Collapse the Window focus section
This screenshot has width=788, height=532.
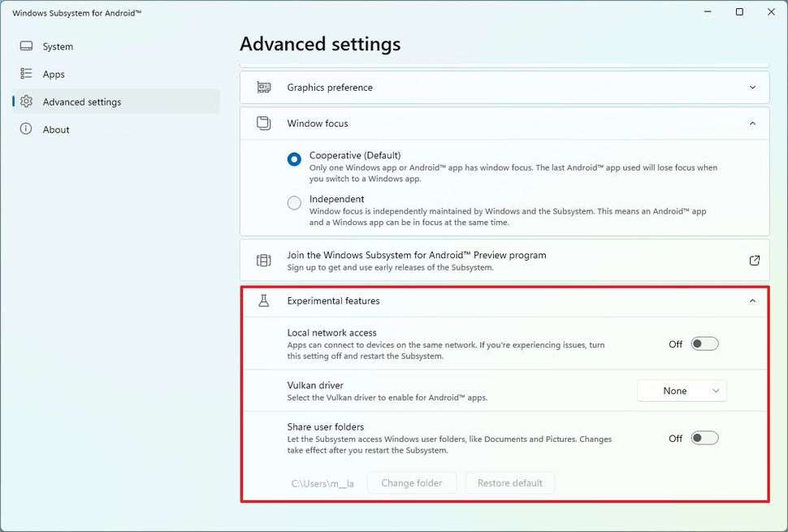[752, 123]
